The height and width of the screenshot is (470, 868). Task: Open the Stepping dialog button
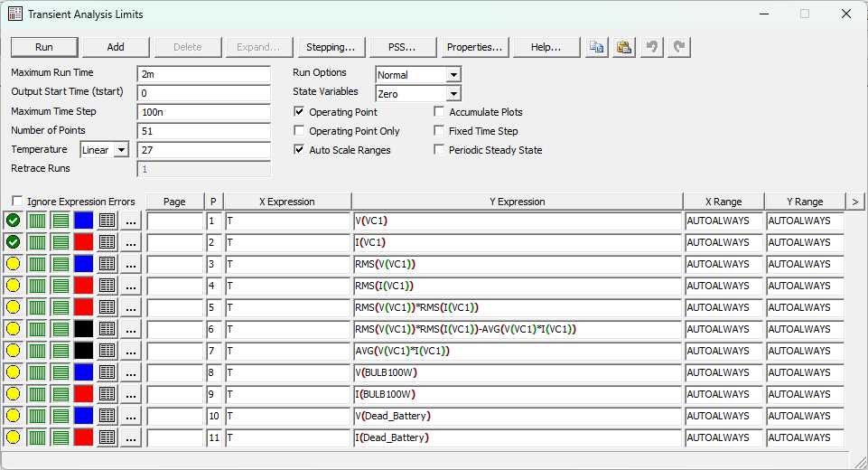pyautogui.click(x=330, y=47)
